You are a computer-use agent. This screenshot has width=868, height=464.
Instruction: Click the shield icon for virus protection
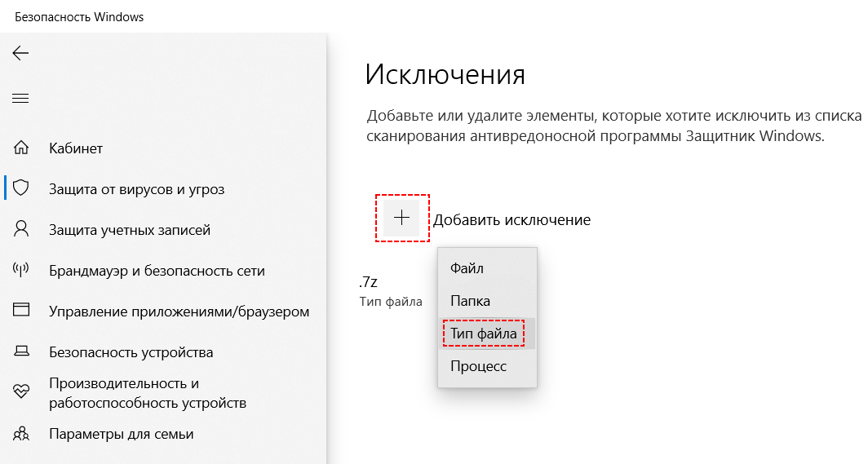(21, 189)
